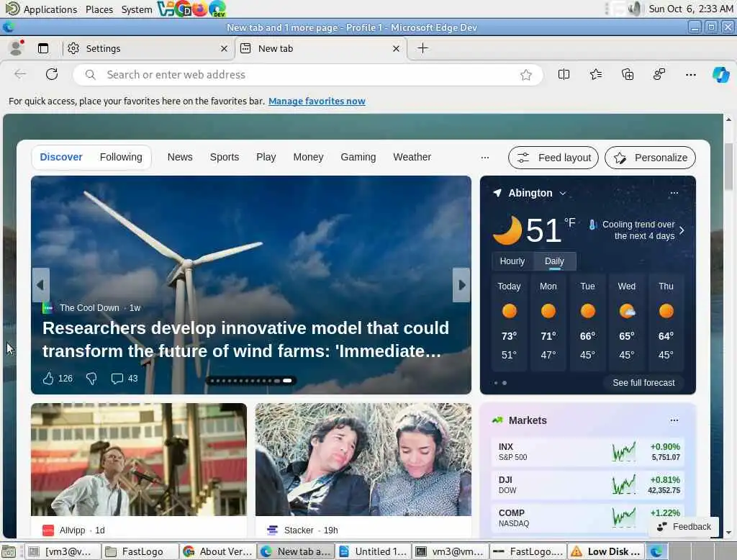Open a new tab with plus button
Screen dimensions: 737x560
422,48
